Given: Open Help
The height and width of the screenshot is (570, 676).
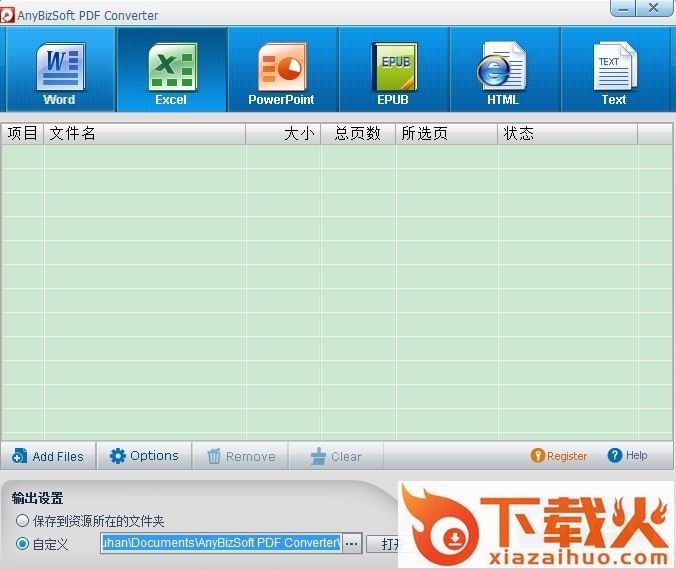Looking at the screenshot, I should point(627,455).
